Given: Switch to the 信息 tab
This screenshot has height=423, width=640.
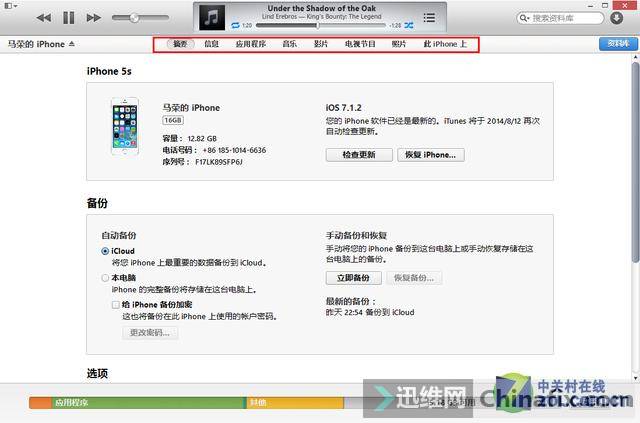Looking at the screenshot, I should 211,44.
